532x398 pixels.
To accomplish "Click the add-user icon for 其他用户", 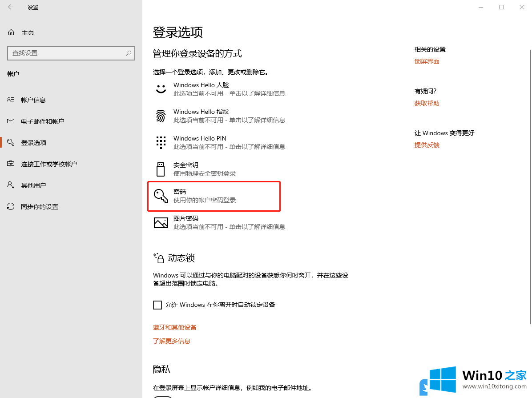I will tap(11, 185).
